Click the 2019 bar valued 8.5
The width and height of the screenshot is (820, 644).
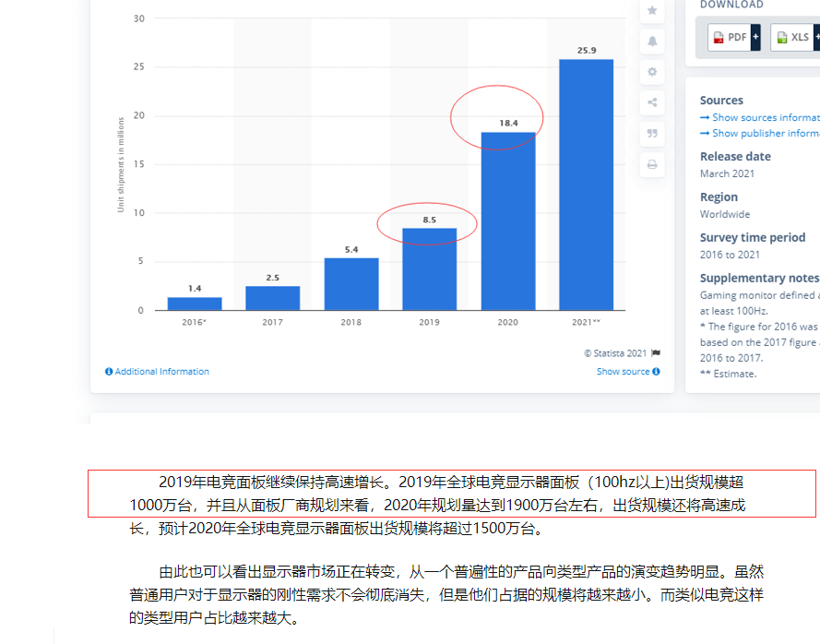pyautogui.click(x=429, y=268)
